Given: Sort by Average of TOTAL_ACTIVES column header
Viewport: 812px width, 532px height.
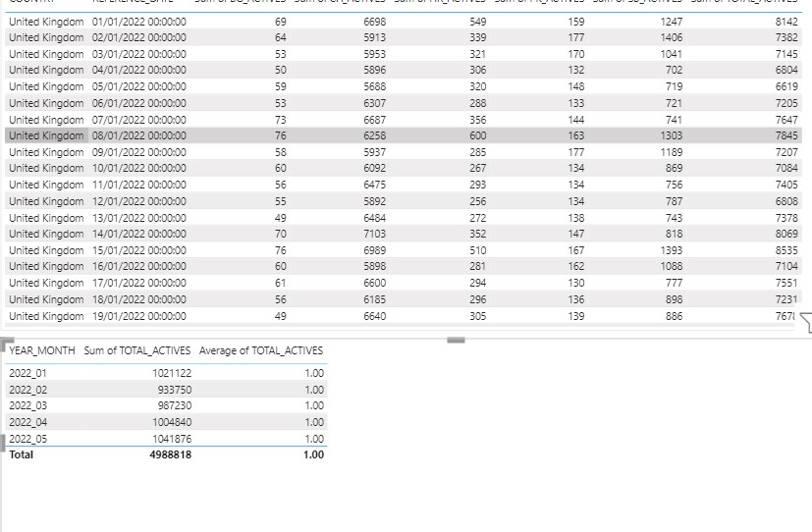Looking at the screenshot, I should coord(261,350).
